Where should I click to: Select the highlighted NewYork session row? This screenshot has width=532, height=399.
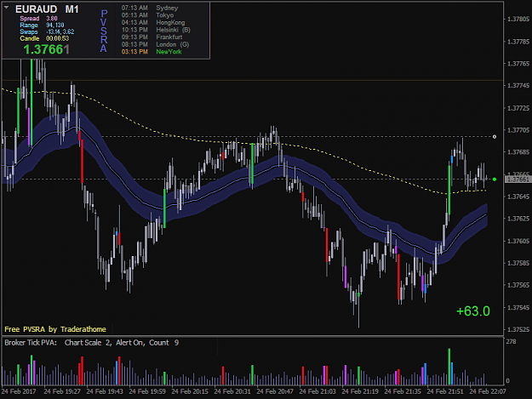tap(152, 52)
